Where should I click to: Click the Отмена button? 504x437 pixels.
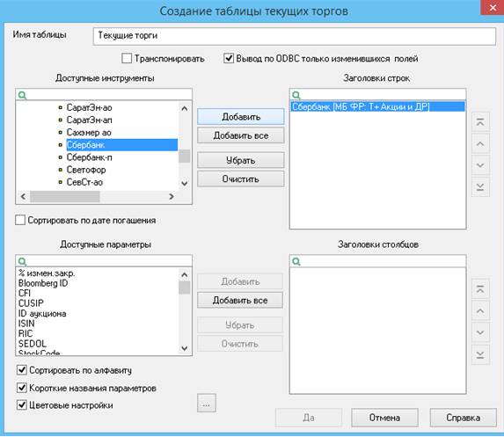(384, 418)
